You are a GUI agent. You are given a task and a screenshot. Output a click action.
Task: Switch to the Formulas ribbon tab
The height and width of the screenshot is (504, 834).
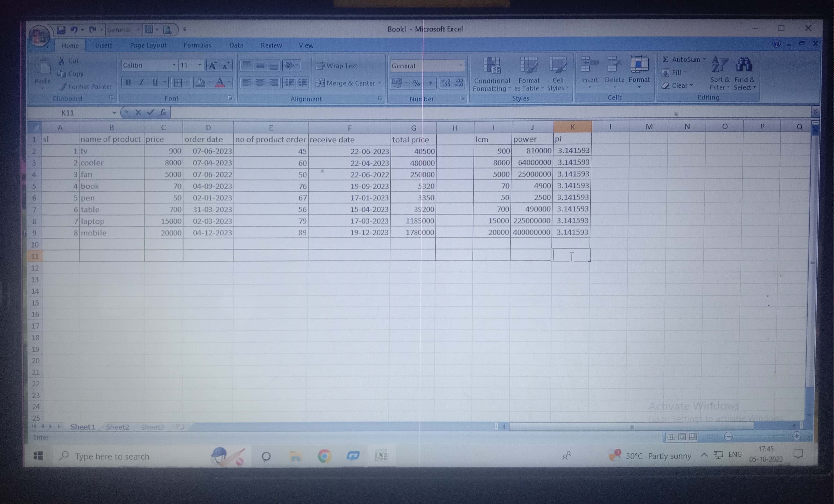click(197, 45)
